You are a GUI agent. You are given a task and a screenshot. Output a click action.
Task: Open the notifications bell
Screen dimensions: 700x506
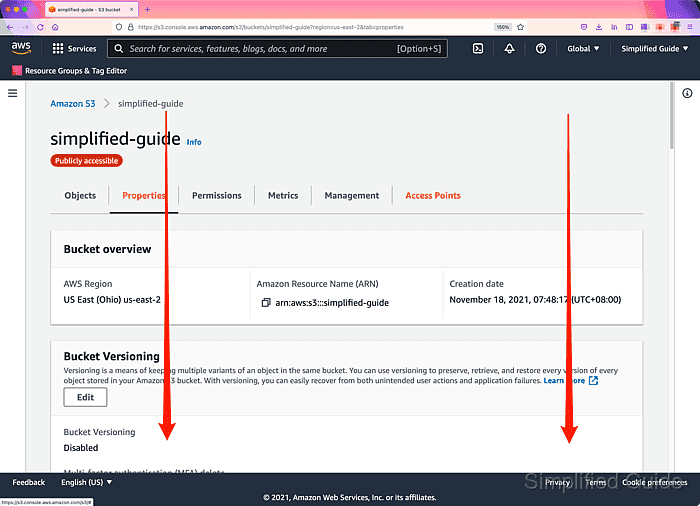[x=509, y=49]
